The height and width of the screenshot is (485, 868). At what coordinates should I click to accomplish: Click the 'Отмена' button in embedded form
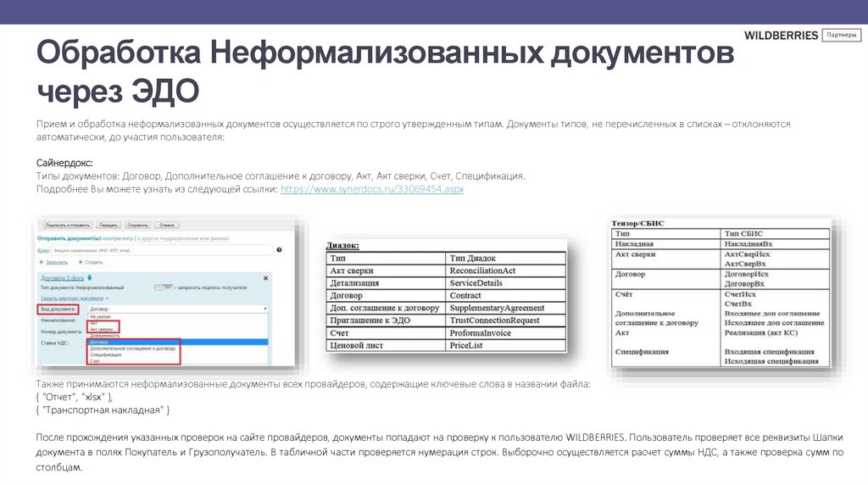point(167,226)
